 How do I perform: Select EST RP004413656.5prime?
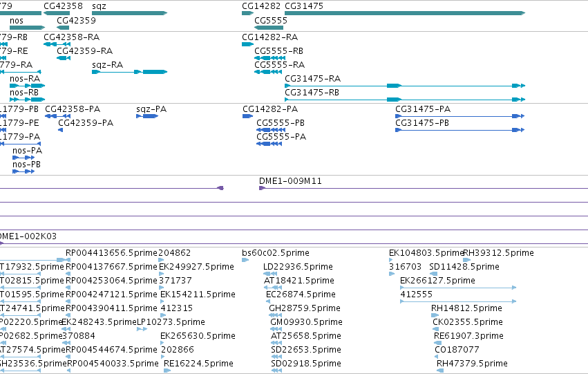coord(111,253)
